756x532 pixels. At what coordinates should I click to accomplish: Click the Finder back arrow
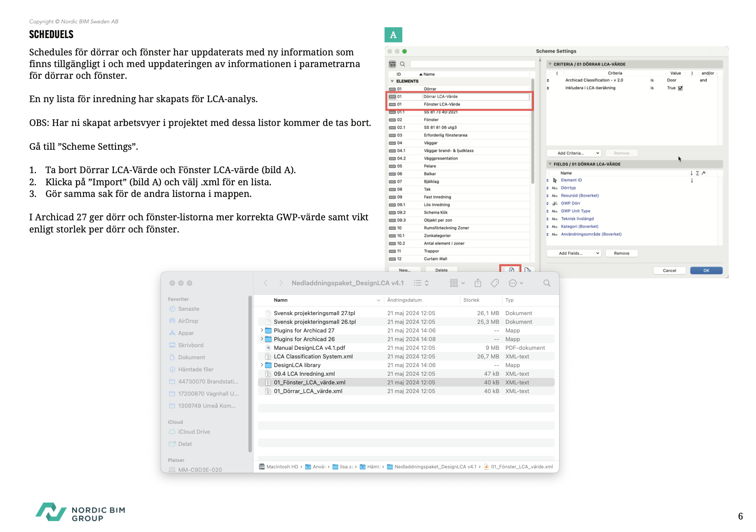coord(266,283)
